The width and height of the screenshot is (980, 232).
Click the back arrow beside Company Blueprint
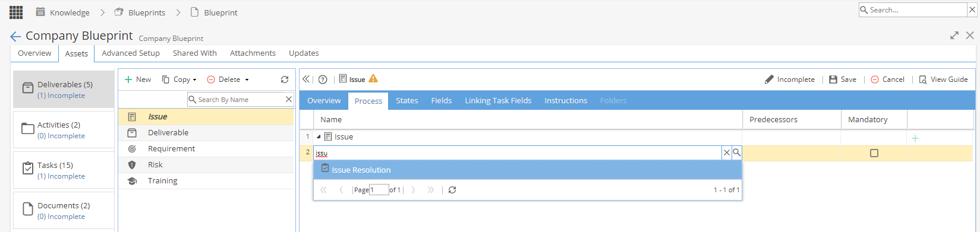tap(15, 36)
